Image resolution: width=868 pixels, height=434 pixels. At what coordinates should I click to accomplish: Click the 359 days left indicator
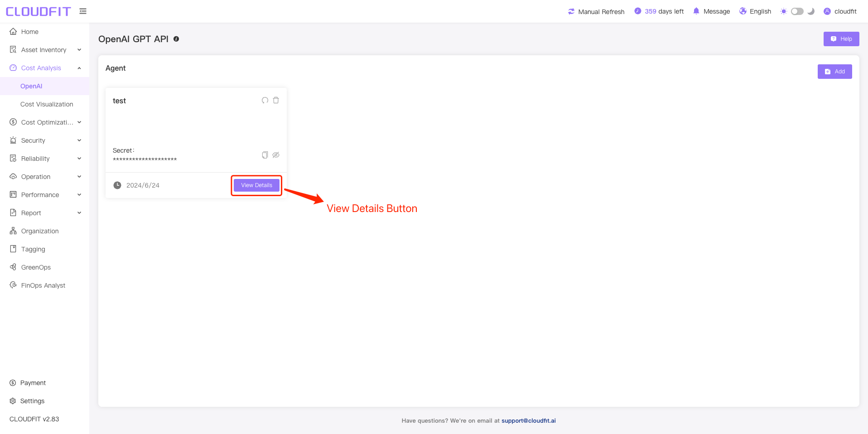coord(659,11)
